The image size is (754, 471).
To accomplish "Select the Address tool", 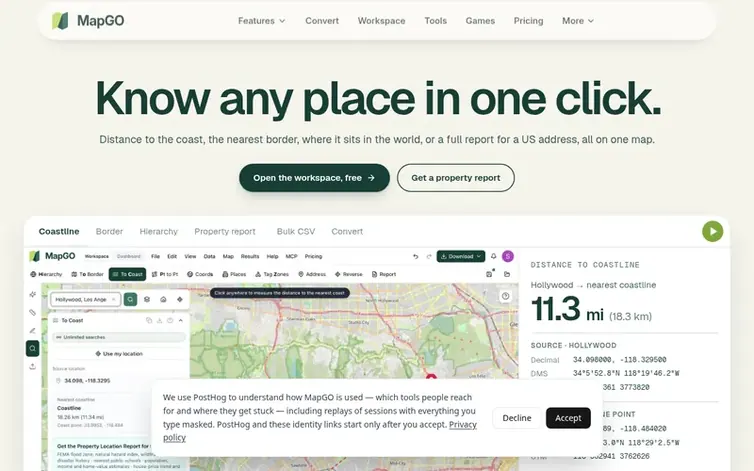I will [312, 274].
